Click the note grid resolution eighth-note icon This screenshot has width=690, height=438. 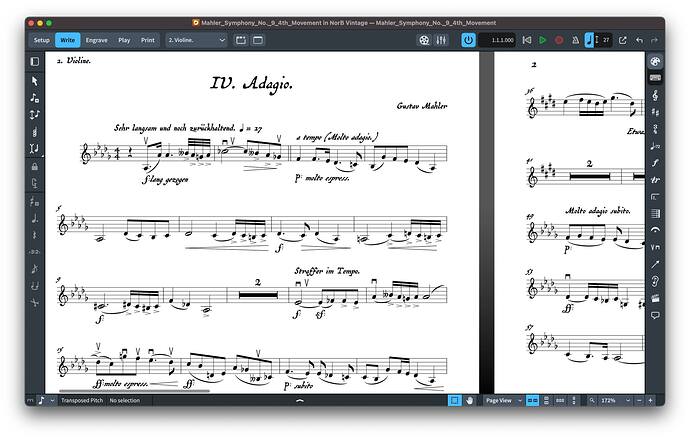tap(41, 400)
